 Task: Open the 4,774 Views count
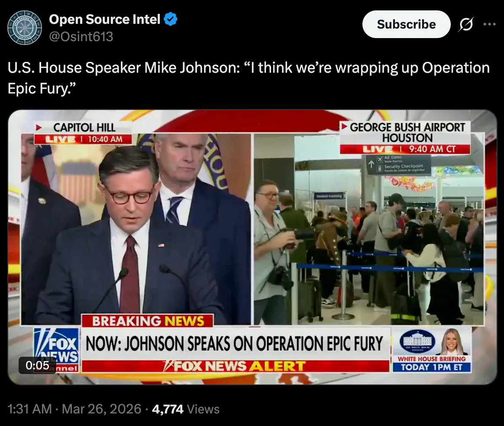coord(186,409)
